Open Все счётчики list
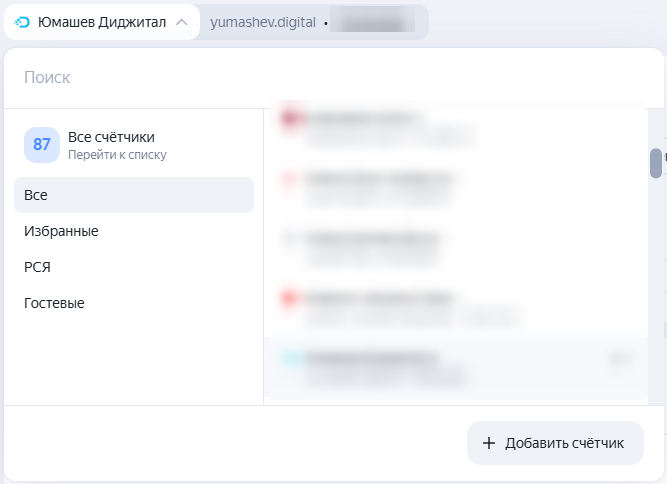667x484 pixels. coord(111,137)
